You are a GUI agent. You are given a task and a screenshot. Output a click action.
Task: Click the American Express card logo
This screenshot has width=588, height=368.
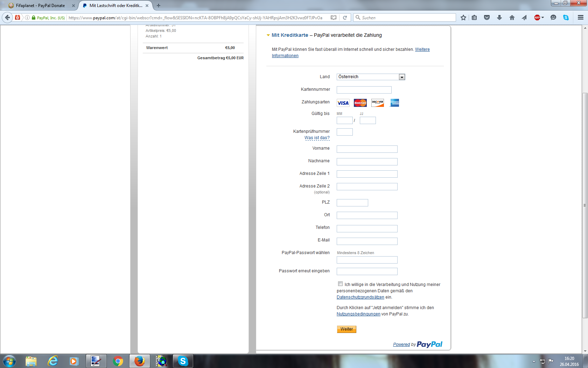click(395, 103)
